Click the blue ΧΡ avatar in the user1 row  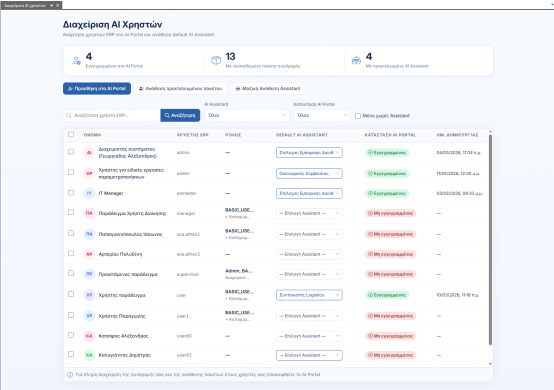89,316
